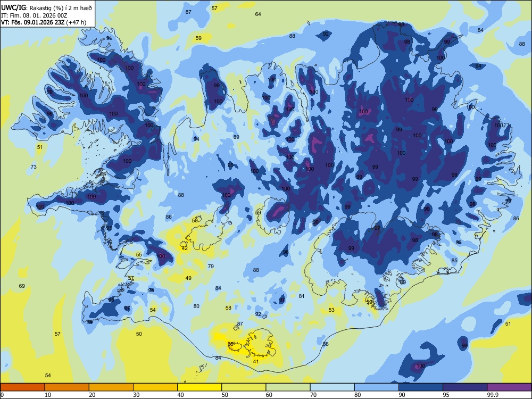Click the value '85' near the southeast coast
532x399 pixels.
454,260
